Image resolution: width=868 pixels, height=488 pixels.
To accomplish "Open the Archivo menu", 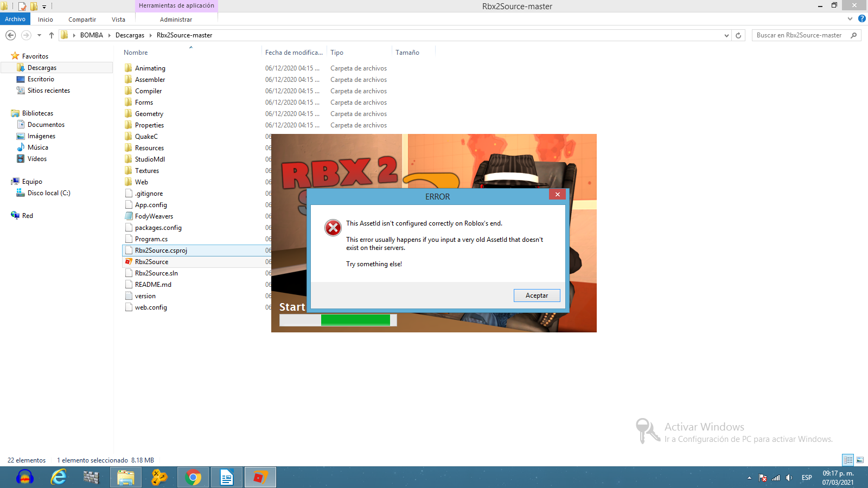I will point(15,19).
